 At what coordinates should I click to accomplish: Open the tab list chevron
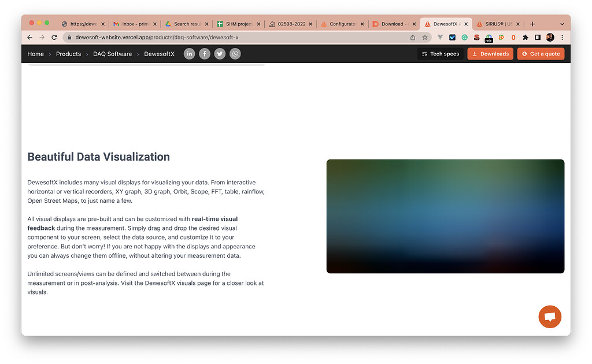[562, 24]
